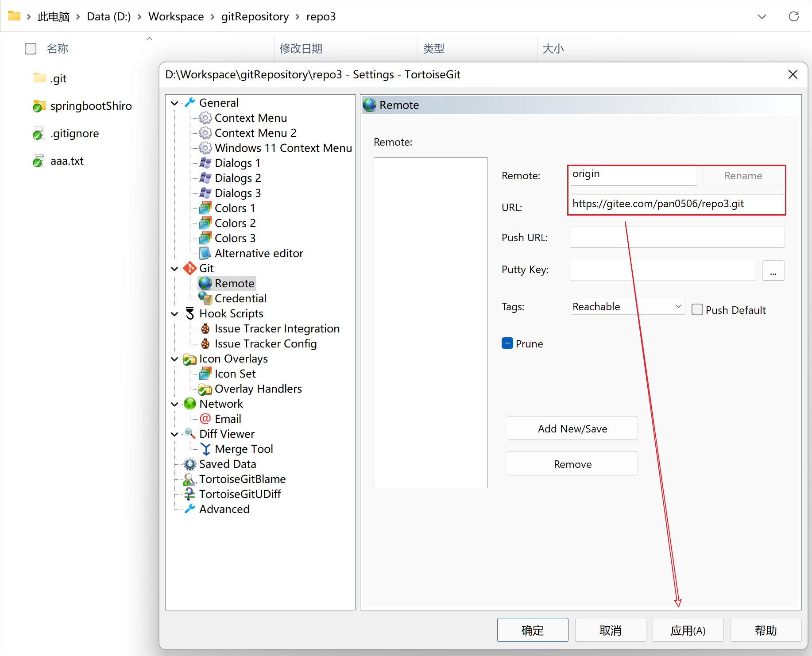Open the Tags Reachable dropdown
Viewport: 812px width, 656px height.
tap(627, 306)
